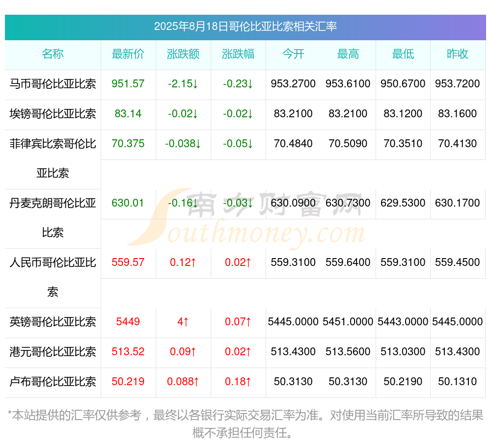
Task: Click change amount -0.038↓
Action: tap(183, 144)
